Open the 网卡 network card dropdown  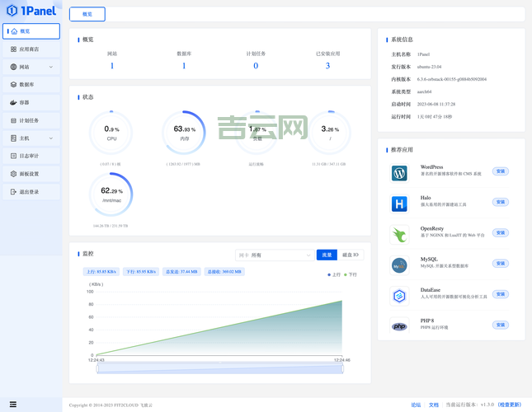pos(273,255)
